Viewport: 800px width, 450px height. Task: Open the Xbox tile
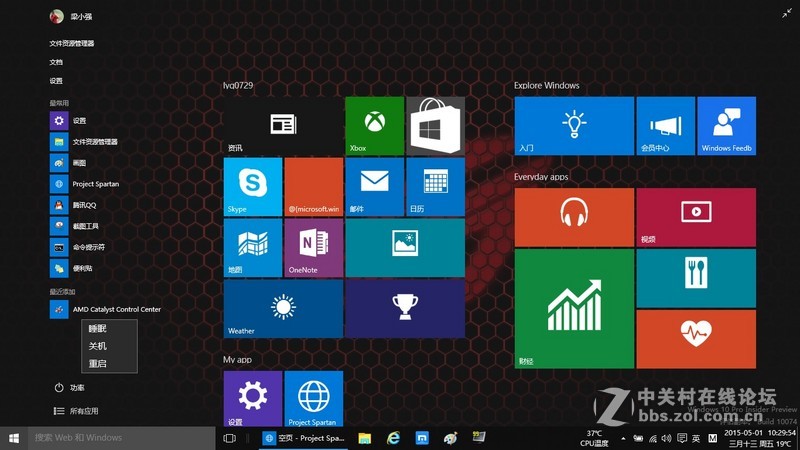click(374, 126)
